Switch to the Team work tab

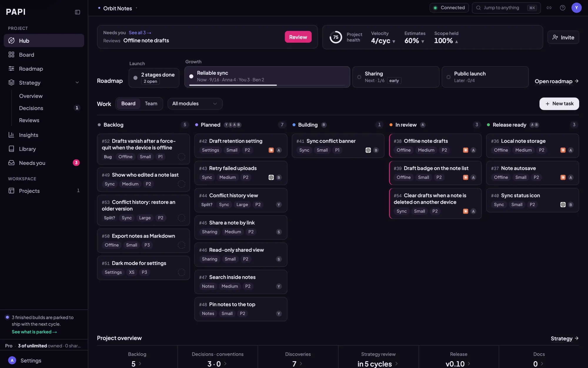[151, 104]
